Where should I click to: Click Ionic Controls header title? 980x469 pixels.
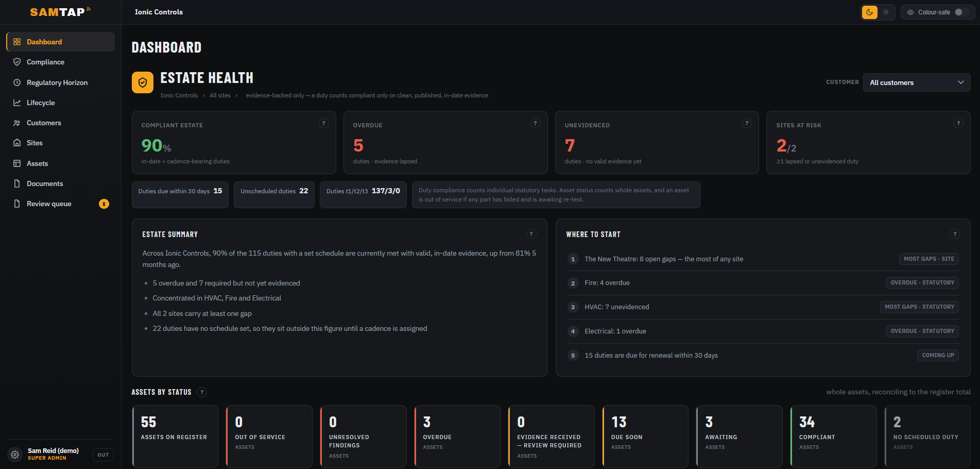159,12
